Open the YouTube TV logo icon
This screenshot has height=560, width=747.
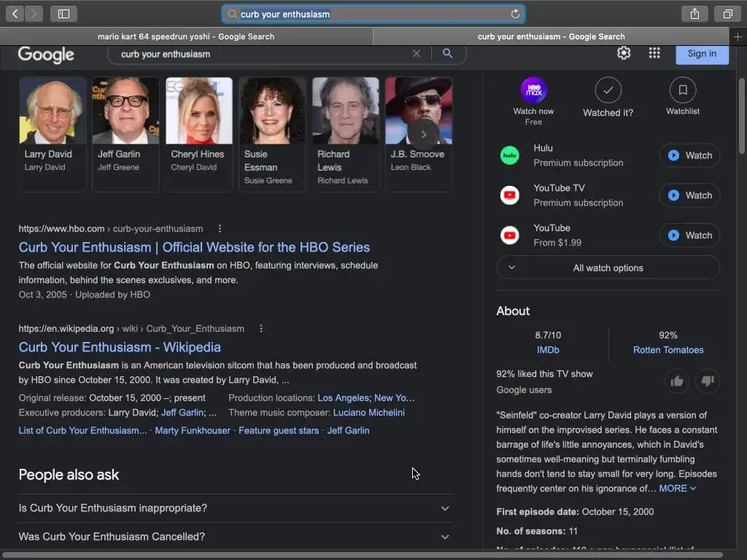(510, 195)
